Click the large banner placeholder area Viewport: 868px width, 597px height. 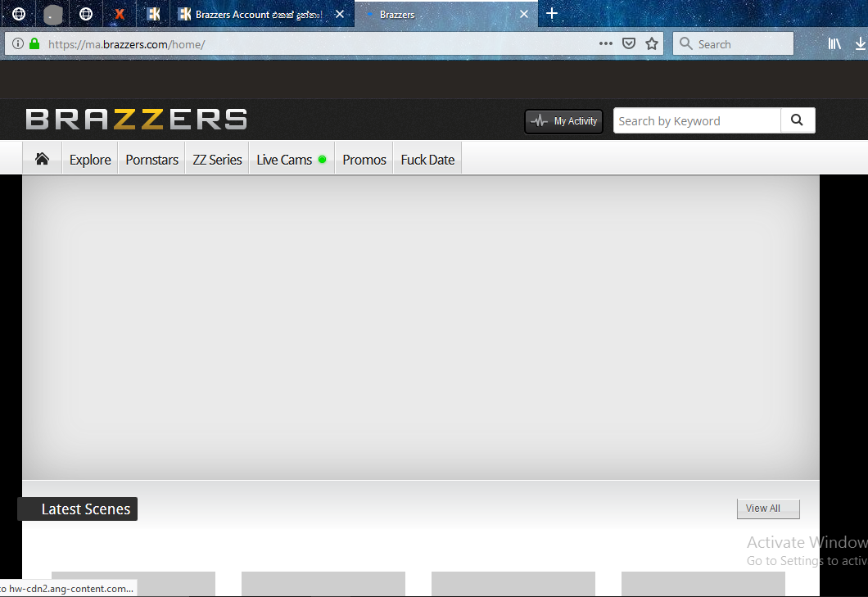coord(421,327)
